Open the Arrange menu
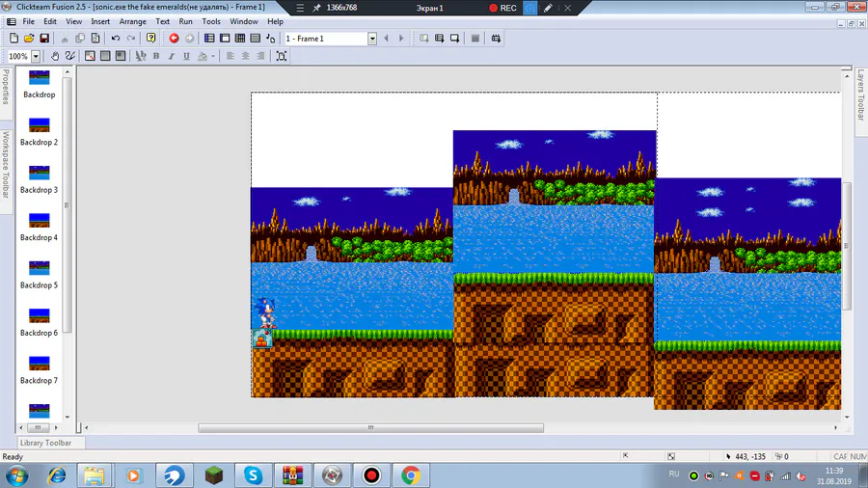 click(x=132, y=21)
